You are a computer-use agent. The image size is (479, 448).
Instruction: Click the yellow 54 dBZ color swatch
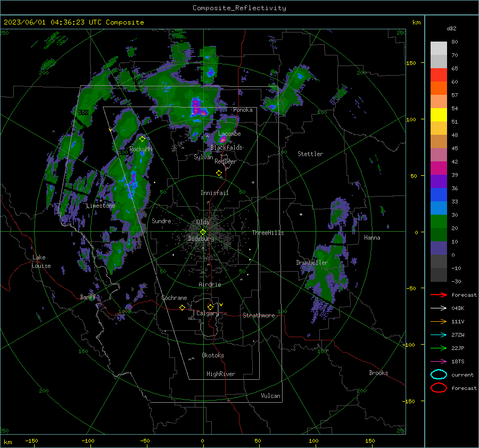click(439, 115)
